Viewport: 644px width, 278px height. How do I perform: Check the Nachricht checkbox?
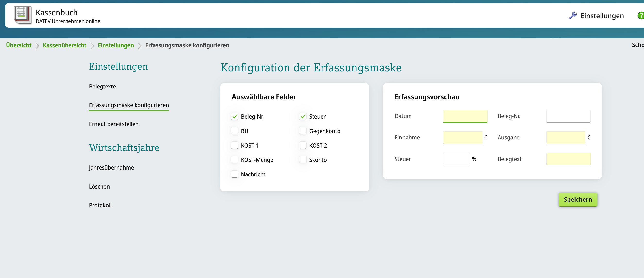coord(235,174)
